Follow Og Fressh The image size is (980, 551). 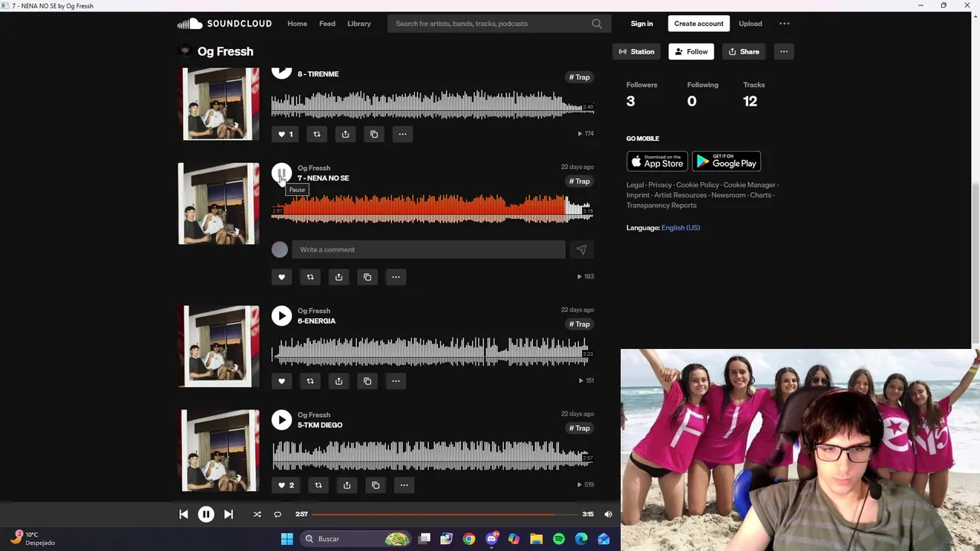point(691,51)
